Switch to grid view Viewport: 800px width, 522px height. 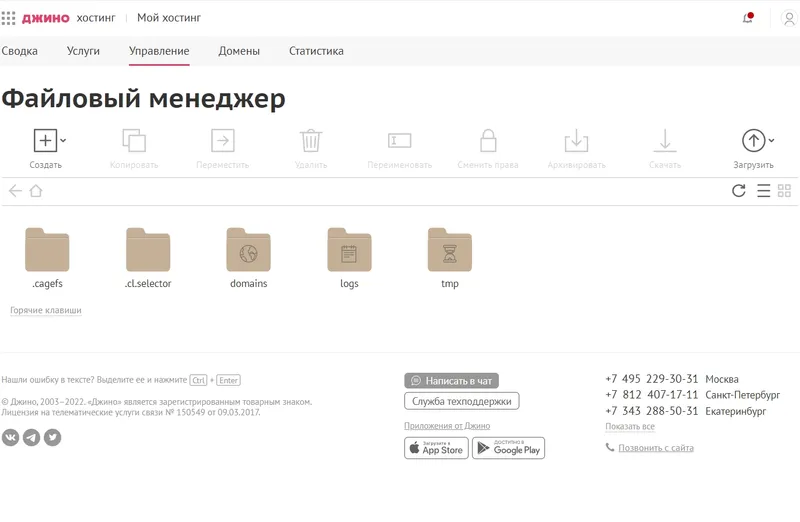click(784, 191)
